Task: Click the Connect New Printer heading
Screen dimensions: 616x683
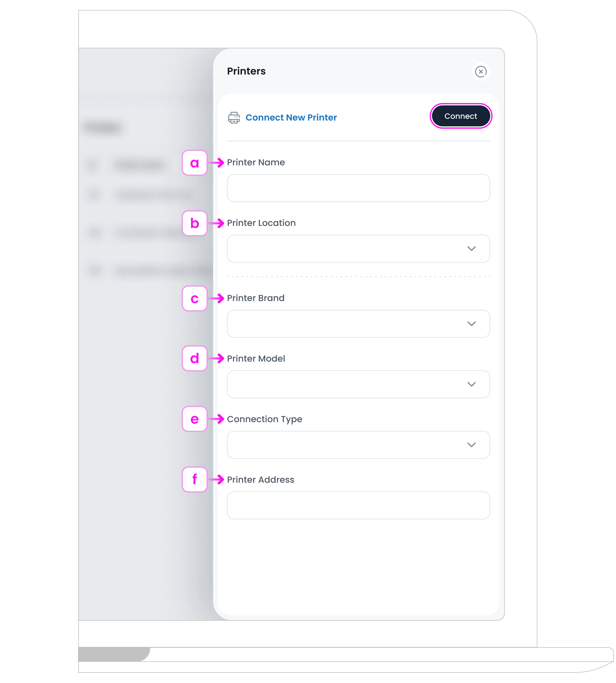Action: click(x=291, y=117)
